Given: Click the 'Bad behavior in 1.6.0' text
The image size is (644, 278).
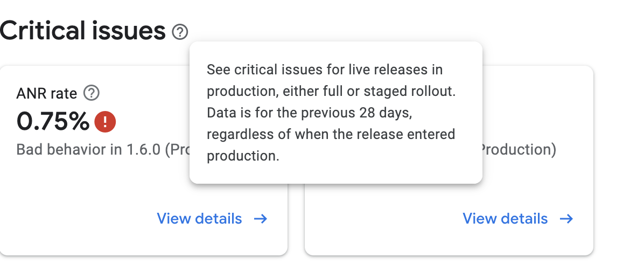Looking at the screenshot, I should [x=88, y=149].
